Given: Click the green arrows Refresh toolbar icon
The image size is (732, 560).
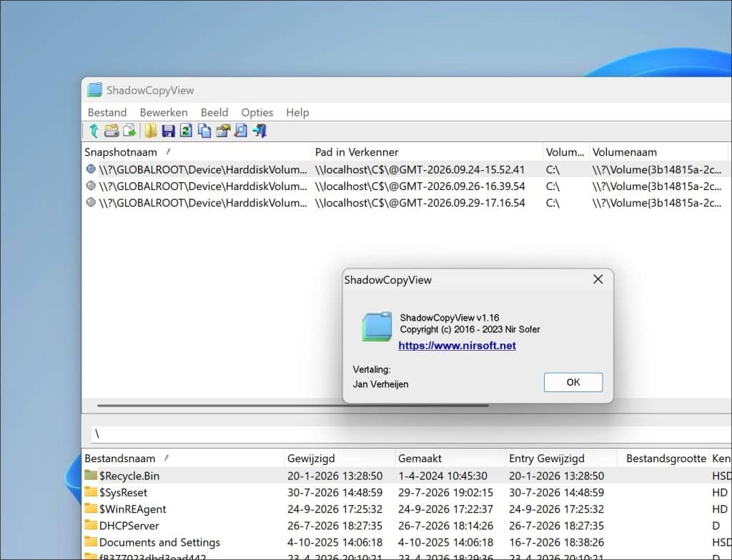Looking at the screenshot, I should [x=186, y=131].
